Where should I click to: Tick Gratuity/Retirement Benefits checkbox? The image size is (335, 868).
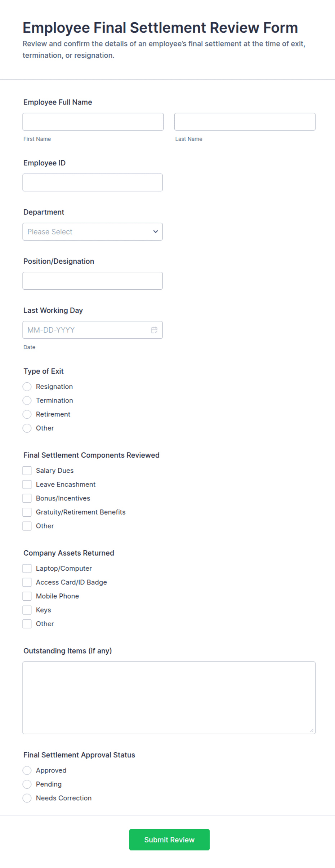point(27,512)
